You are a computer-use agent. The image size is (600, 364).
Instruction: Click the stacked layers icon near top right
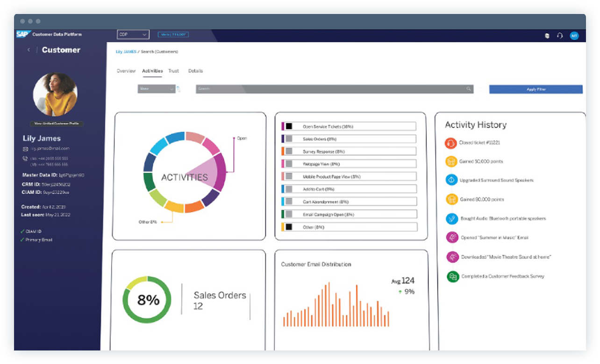pos(546,35)
